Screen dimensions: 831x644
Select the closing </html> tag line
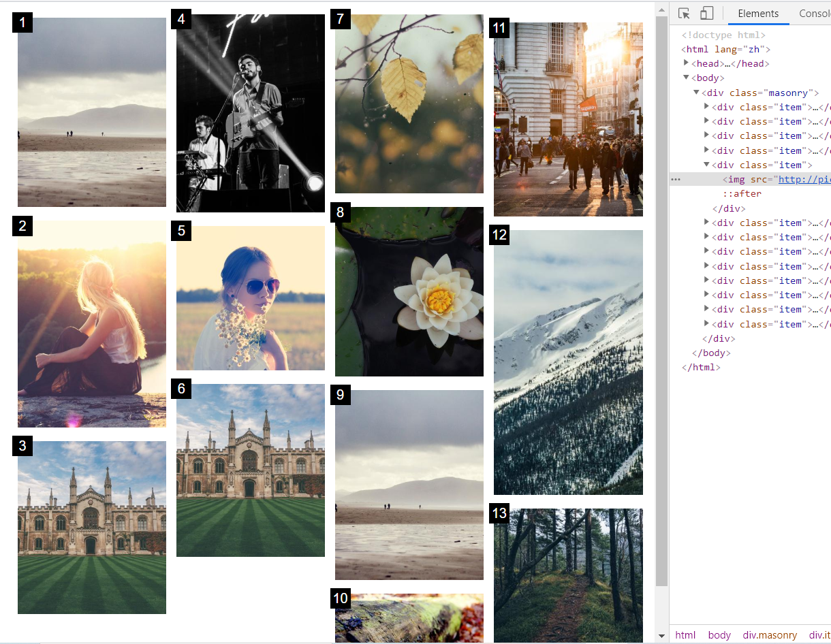click(x=701, y=368)
